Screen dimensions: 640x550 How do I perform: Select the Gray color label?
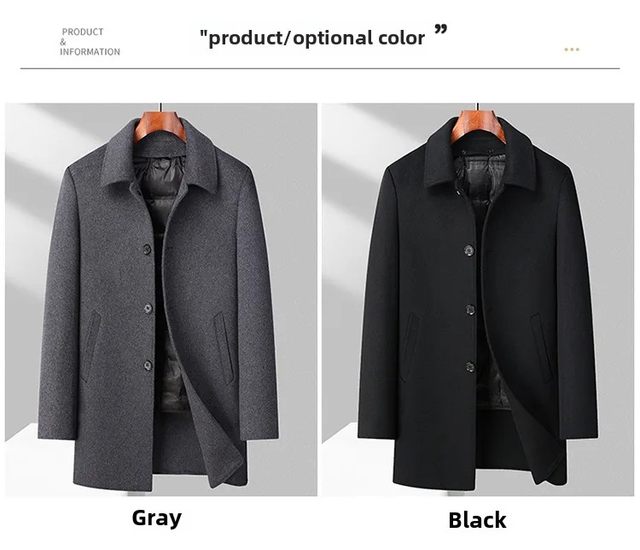(x=157, y=519)
